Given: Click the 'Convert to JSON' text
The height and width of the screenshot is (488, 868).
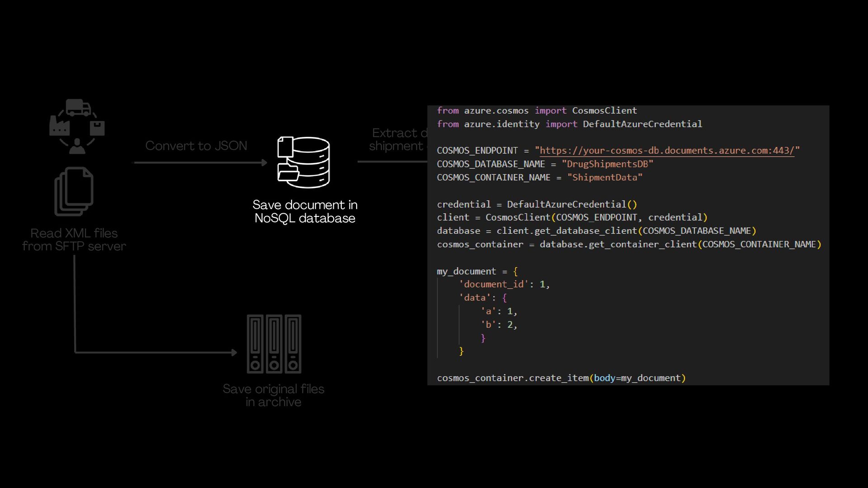Looking at the screenshot, I should click(196, 145).
